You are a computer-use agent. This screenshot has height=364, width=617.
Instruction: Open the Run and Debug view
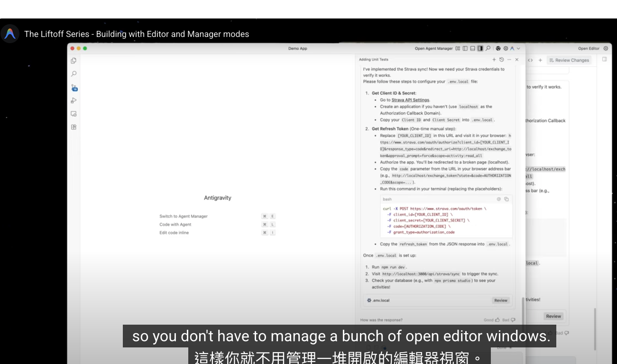[x=74, y=100]
